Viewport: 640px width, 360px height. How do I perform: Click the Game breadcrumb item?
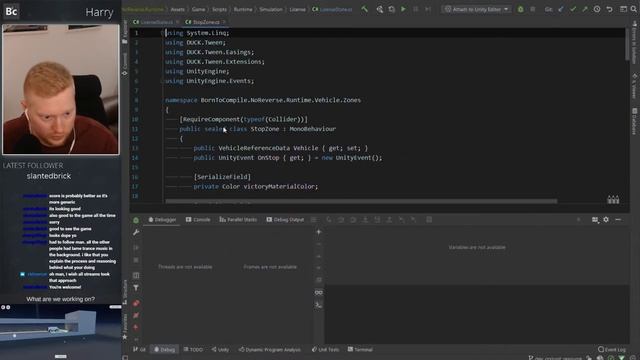[x=198, y=9]
